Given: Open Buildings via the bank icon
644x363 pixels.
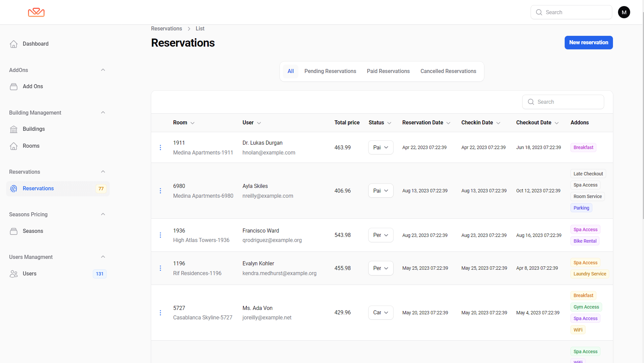Looking at the screenshot, I should pos(14,129).
